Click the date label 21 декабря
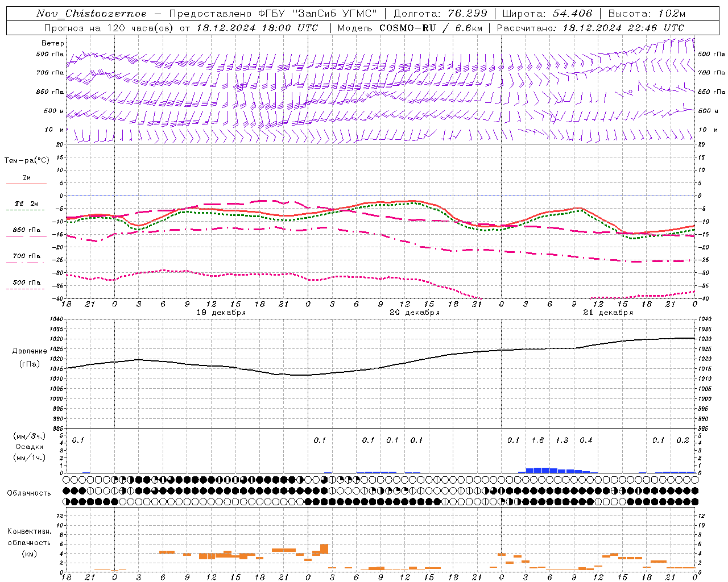728x582 pixels. (608, 313)
